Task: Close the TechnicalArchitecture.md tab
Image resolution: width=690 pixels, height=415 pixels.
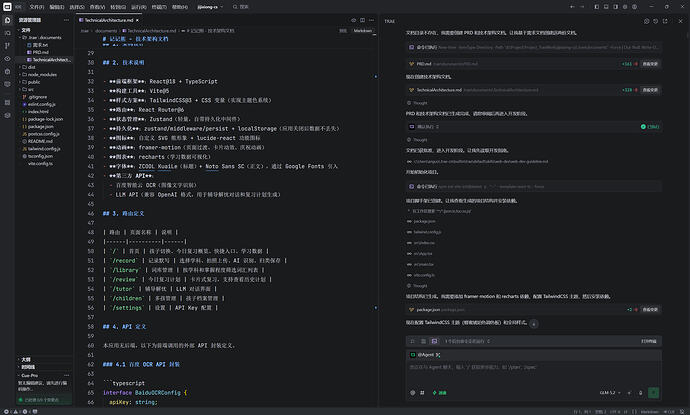Action: tap(137, 20)
